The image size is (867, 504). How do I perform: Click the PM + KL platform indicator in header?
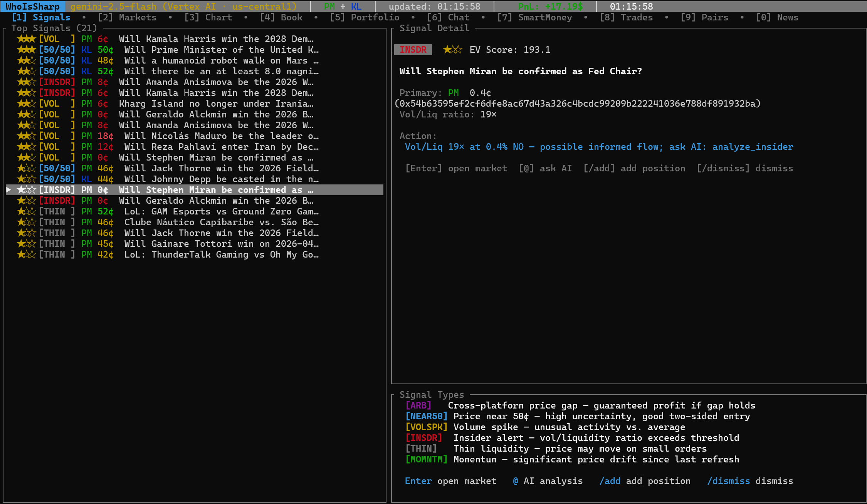coord(343,7)
